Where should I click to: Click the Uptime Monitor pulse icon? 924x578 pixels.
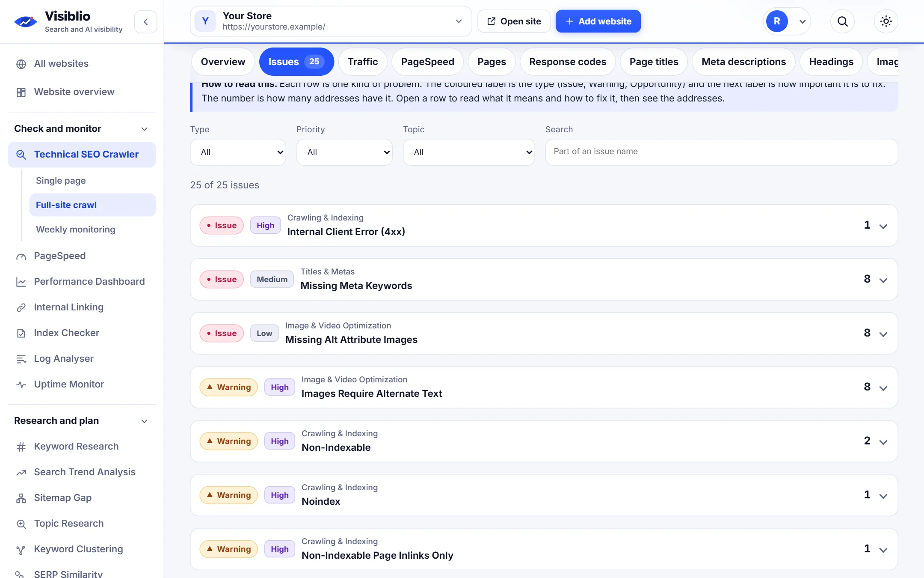21,384
